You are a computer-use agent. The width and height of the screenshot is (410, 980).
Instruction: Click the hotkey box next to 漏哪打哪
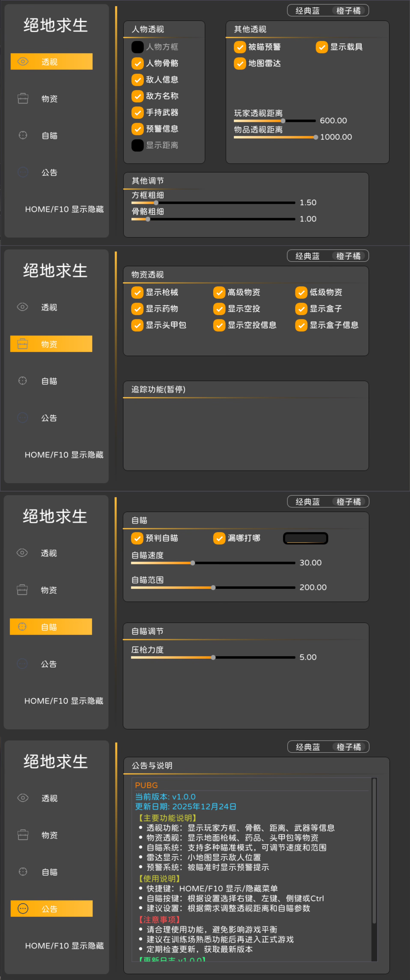point(305,538)
